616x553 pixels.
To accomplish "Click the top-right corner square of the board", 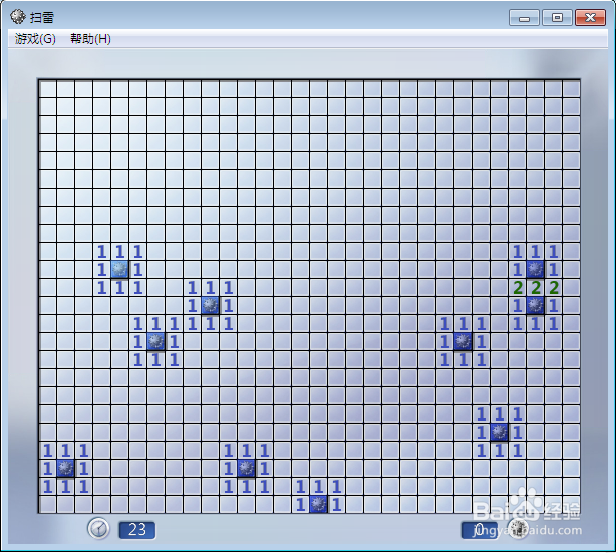I will tap(572, 89).
